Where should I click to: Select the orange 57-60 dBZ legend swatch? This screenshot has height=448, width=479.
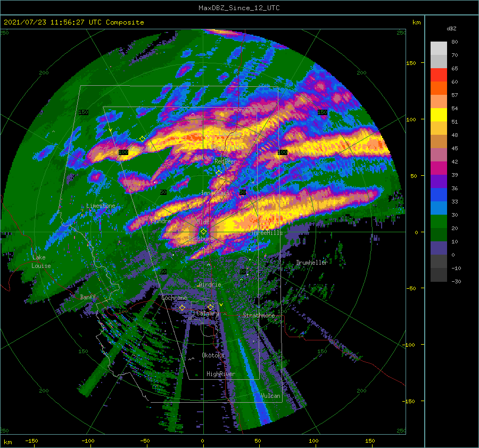coord(439,88)
